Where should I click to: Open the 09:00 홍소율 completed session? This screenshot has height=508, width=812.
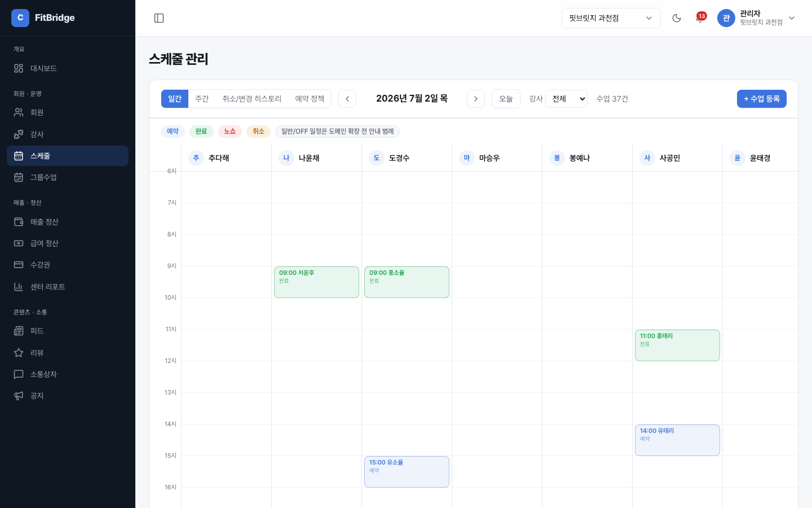[407, 282]
